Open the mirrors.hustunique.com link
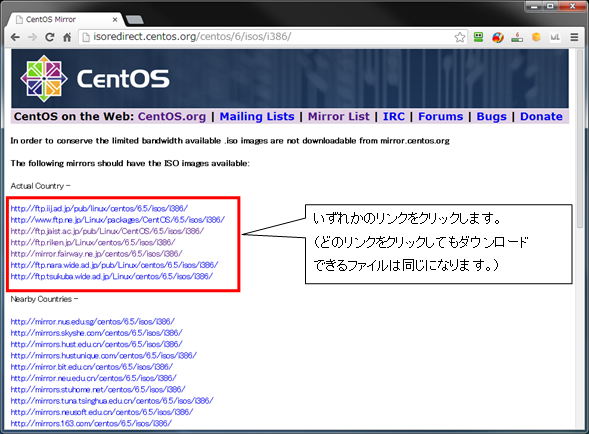This screenshot has width=589, height=434. tap(104, 355)
